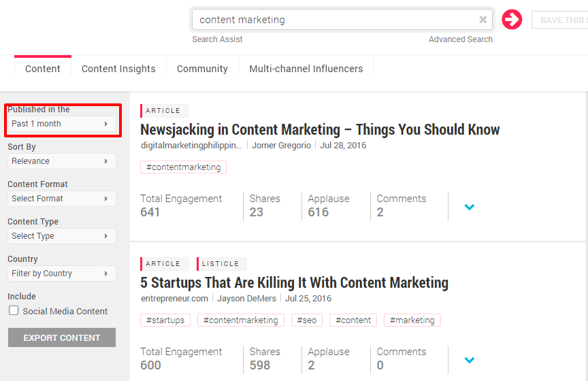Viewport: 588px width, 381px height.
Task: Open the Past 1 month dropdown
Action: 62,124
